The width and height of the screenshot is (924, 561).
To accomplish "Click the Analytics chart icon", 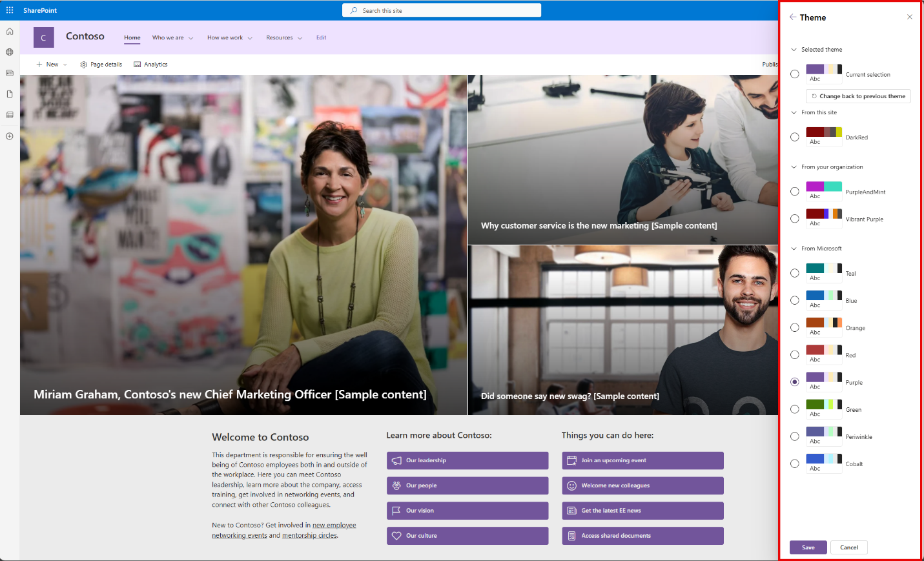I will coord(137,65).
